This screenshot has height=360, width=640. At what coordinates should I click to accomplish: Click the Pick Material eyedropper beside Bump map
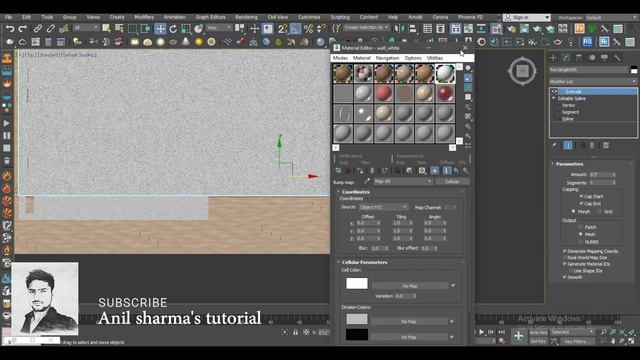367,181
